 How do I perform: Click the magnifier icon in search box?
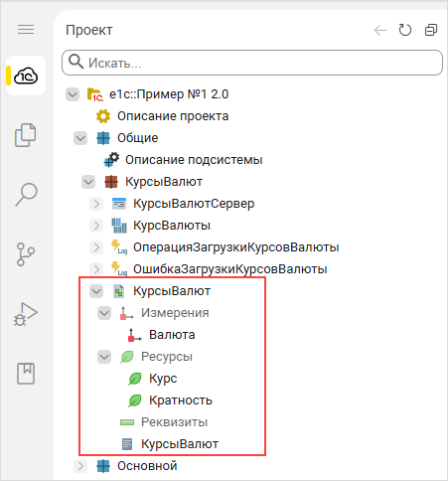pos(75,62)
